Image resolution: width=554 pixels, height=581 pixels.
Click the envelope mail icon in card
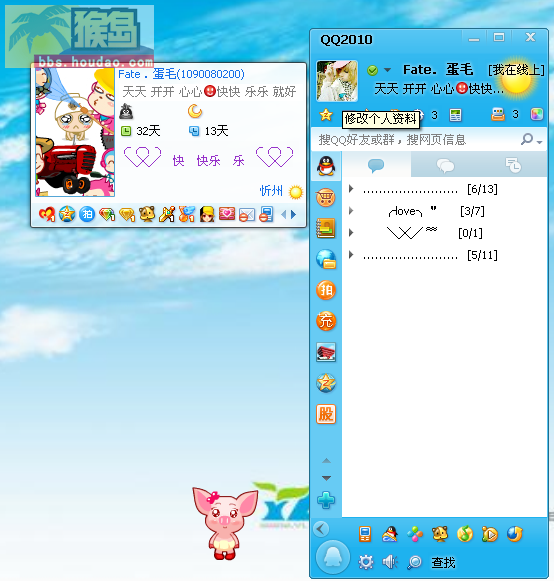[x=247, y=214]
